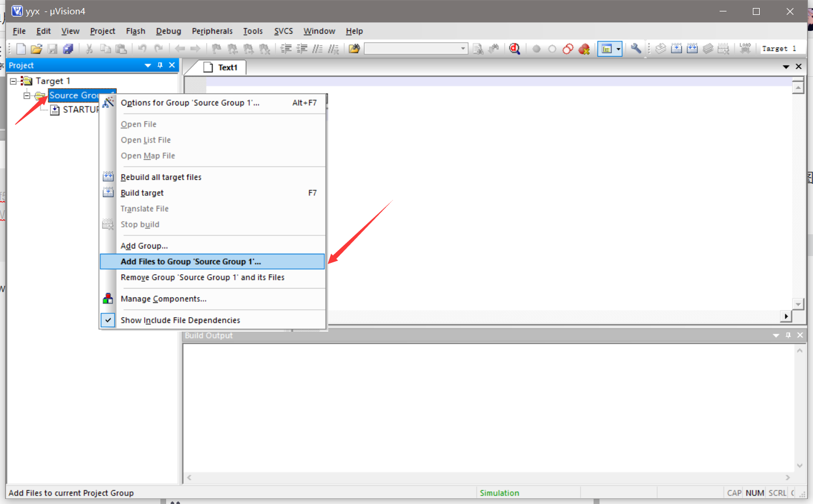Toggle the Build Output panel pin
This screenshot has width=813, height=504.
coord(788,335)
